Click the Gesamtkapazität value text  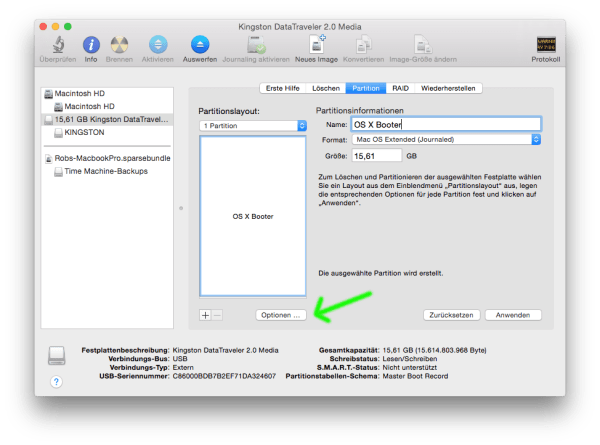(434, 350)
